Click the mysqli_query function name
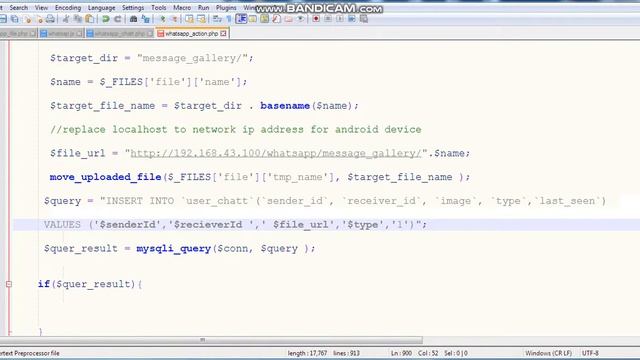Screen dimensions: 640x360 [x=173, y=248]
